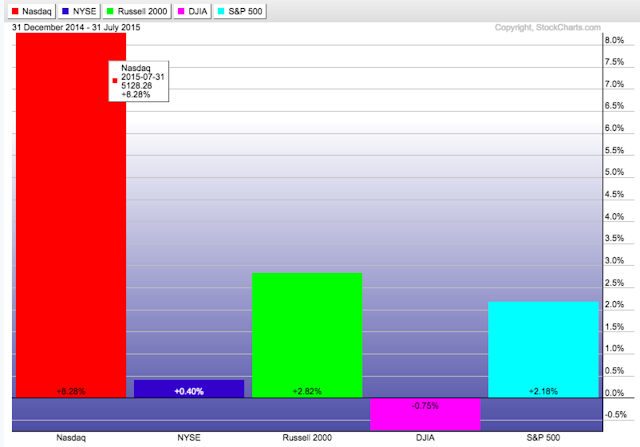Click the date range text at top

[x=76, y=27]
